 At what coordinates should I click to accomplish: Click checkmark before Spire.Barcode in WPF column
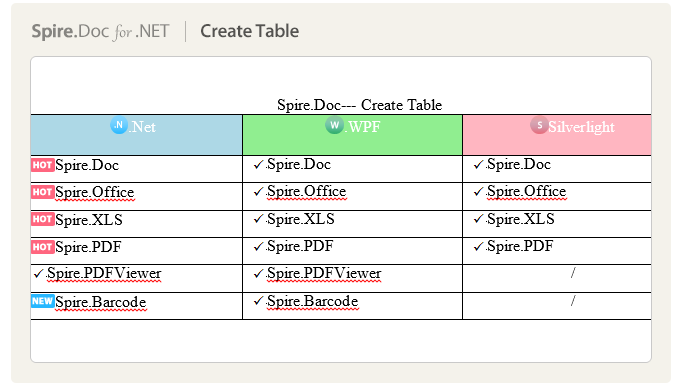point(259,301)
